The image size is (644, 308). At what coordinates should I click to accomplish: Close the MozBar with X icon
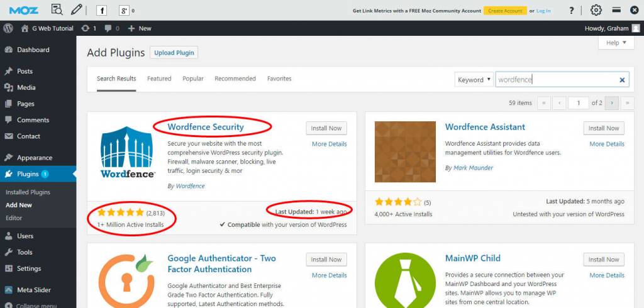click(x=635, y=10)
